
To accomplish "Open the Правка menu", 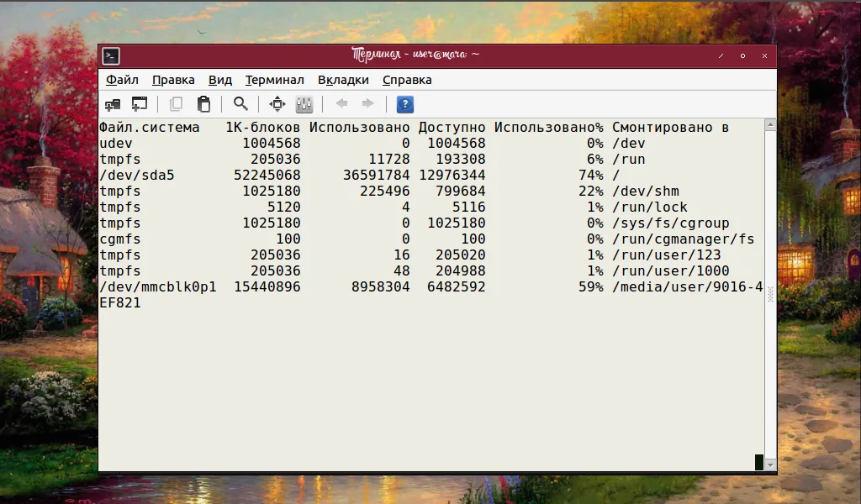I will 173,80.
